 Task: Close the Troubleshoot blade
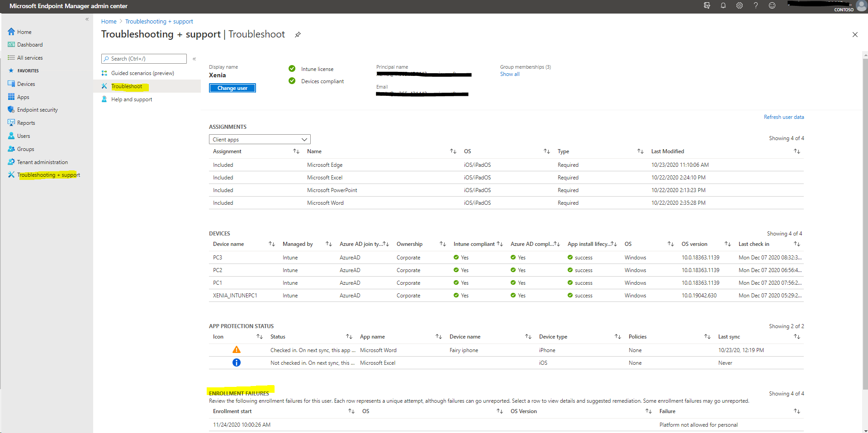coord(855,35)
